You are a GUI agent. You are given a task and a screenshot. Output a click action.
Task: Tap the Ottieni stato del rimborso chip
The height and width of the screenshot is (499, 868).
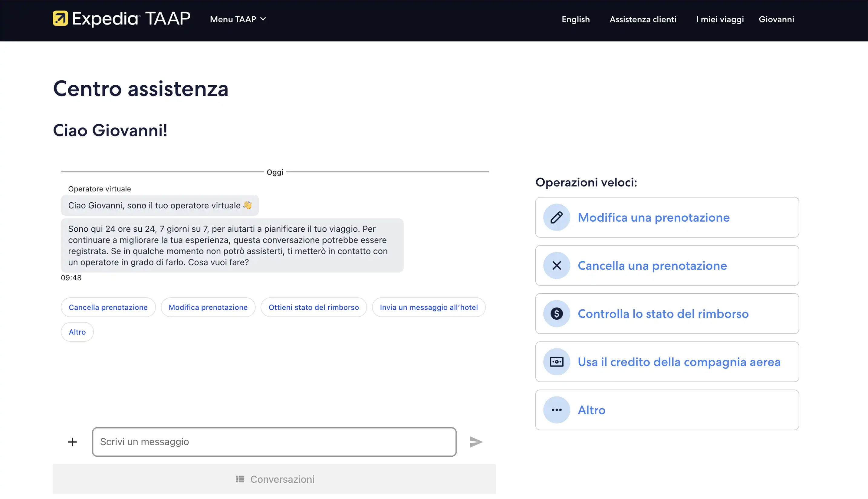pos(314,307)
